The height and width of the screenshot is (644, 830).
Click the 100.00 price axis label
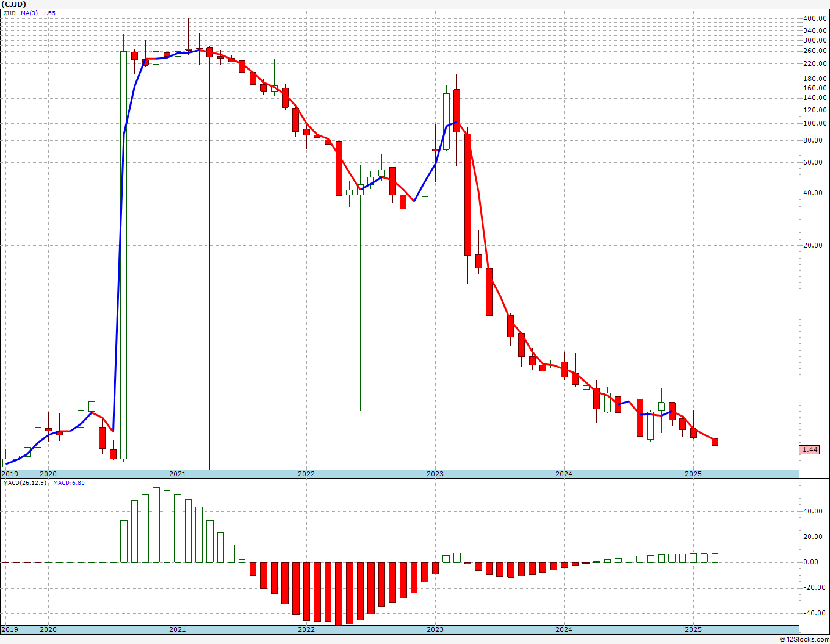tap(815, 124)
